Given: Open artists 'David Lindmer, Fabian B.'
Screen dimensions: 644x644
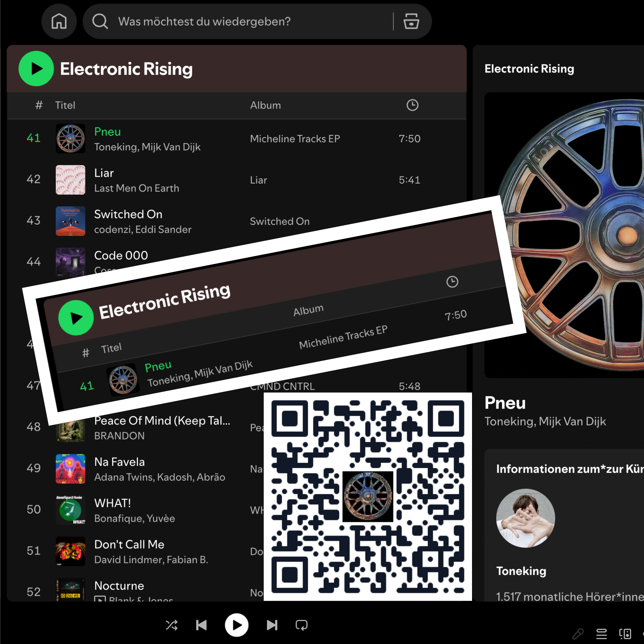Looking at the screenshot, I should click(151, 559).
